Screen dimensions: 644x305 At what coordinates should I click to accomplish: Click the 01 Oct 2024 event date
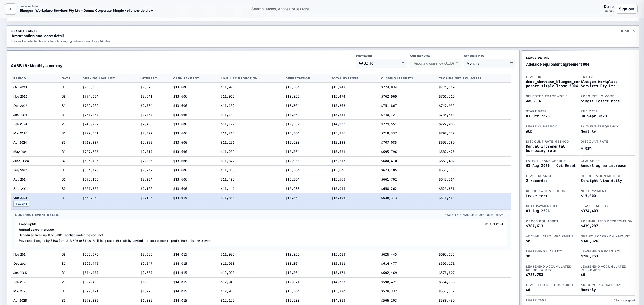click(x=494, y=224)
